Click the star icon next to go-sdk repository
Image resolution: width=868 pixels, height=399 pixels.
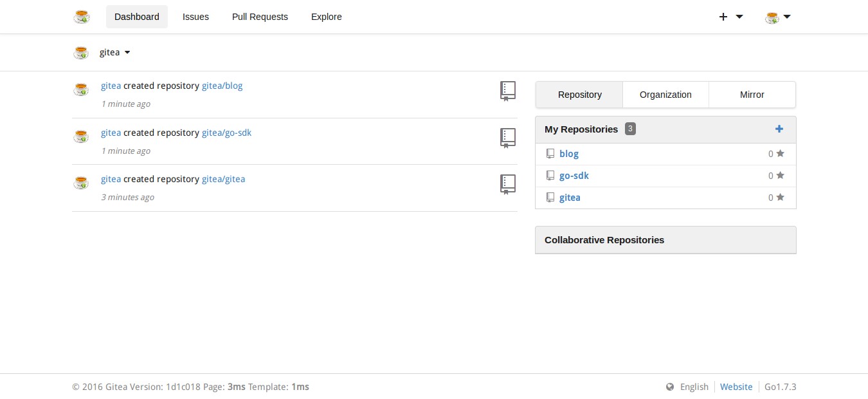coord(780,176)
